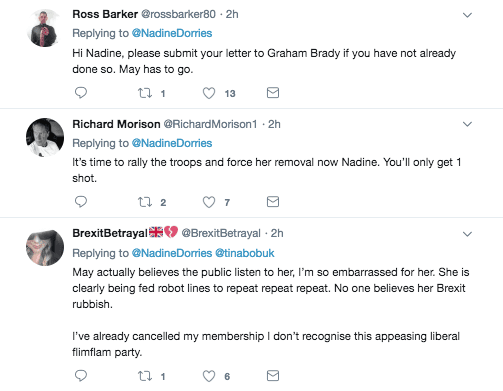The image size is (503, 391).
Task: Send BrexitBetrayal's tweet via envelope icon
Action: tap(273, 376)
